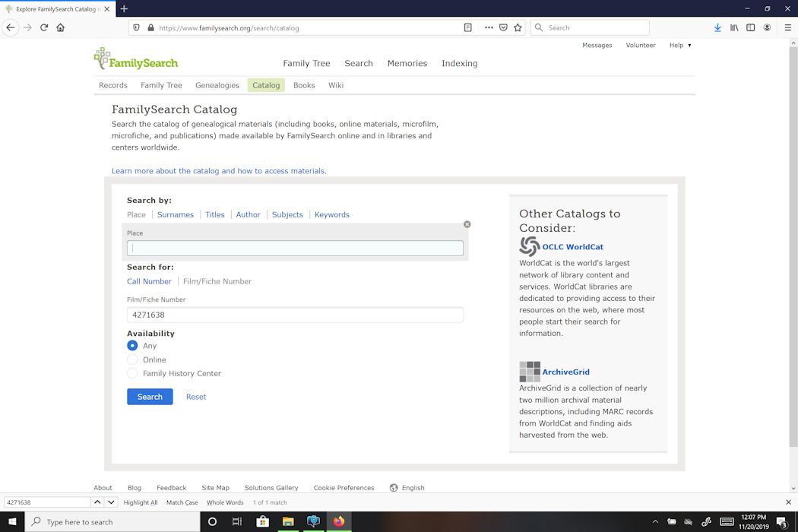This screenshot has width=798, height=532.
Task: Open the Indexing main menu
Action: pyautogui.click(x=460, y=63)
